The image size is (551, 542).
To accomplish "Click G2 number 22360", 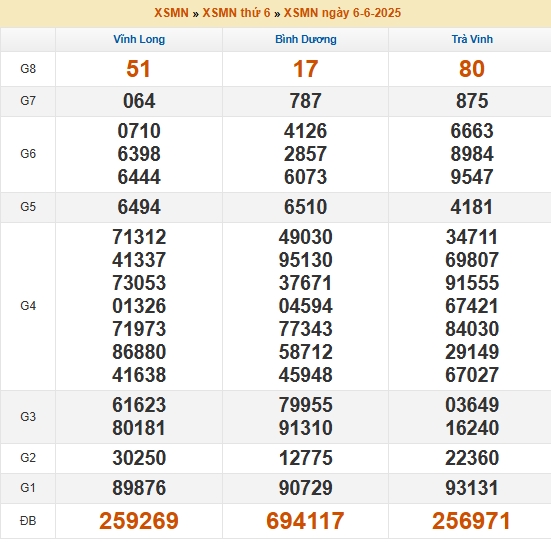I will point(472,458).
